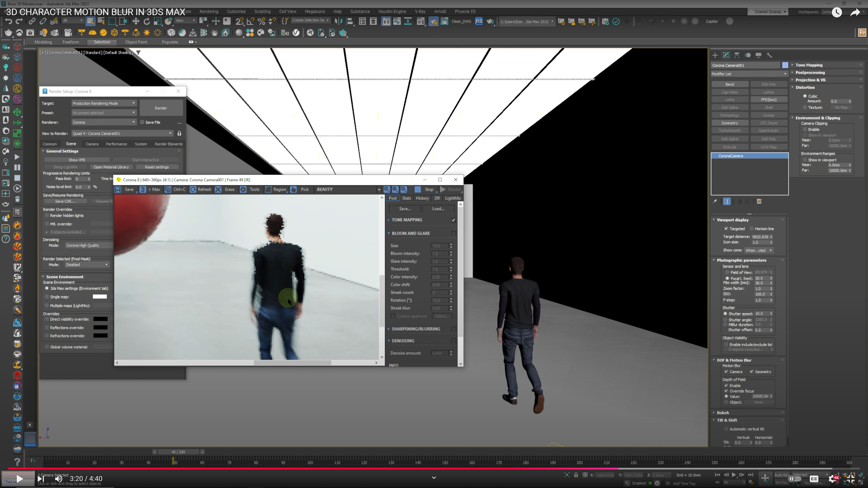Viewport: 868px width, 488px height.
Task: Open the Denoising Mode dropdown
Action: pos(89,246)
